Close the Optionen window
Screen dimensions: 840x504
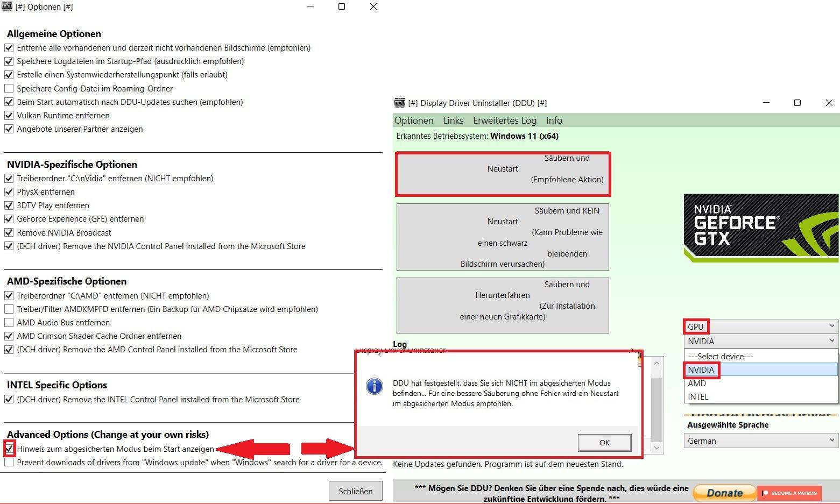[x=373, y=7]
